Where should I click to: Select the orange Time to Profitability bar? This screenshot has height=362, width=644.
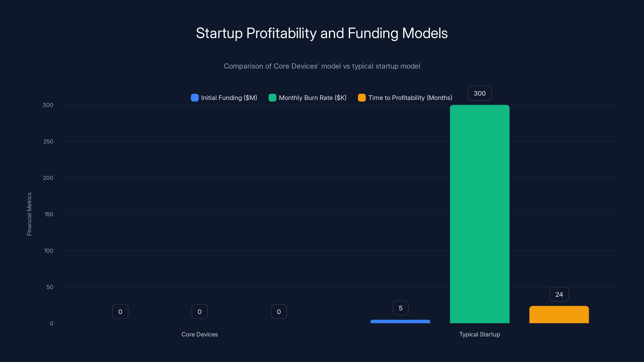[x=559, y=315]
